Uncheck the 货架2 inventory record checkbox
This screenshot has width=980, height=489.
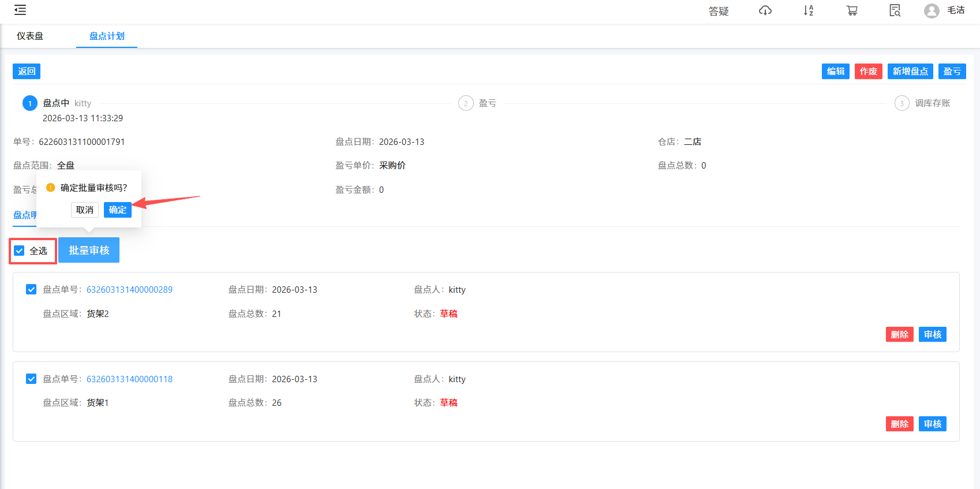pyautogui.click(x=31, y=289)
